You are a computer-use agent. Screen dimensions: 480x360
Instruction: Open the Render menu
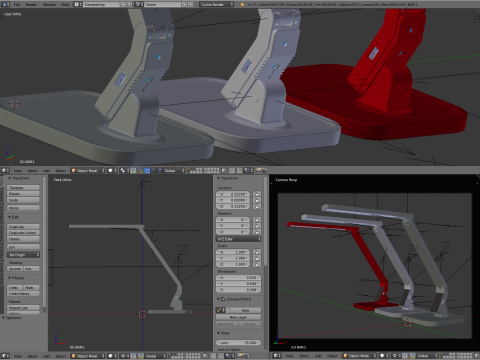tap(31, 4)
